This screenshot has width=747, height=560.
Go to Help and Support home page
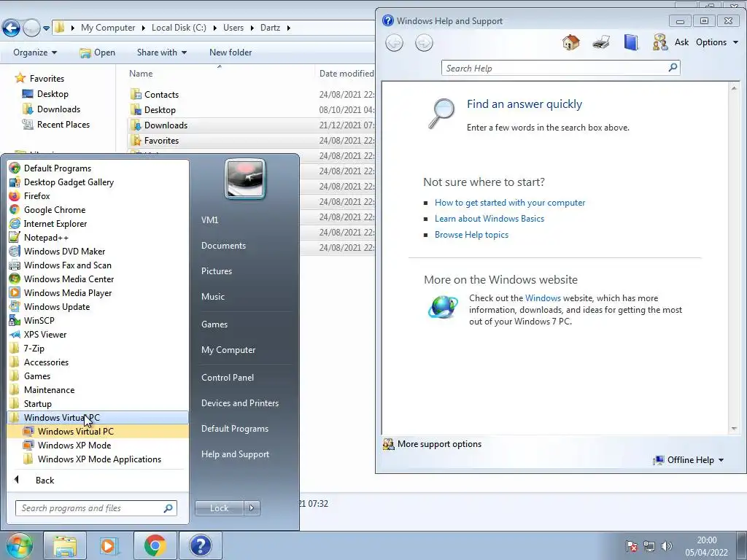(x=570, y=42)
